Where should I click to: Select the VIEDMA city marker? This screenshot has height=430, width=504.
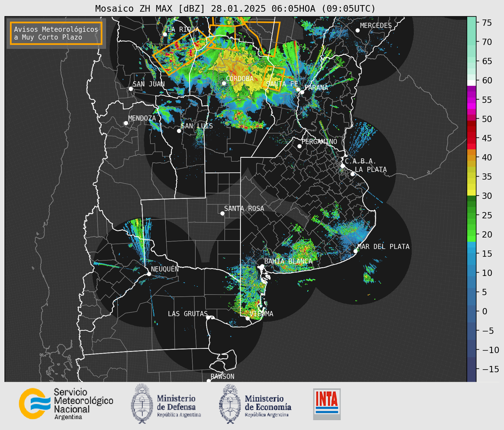[x=248, y=318]
